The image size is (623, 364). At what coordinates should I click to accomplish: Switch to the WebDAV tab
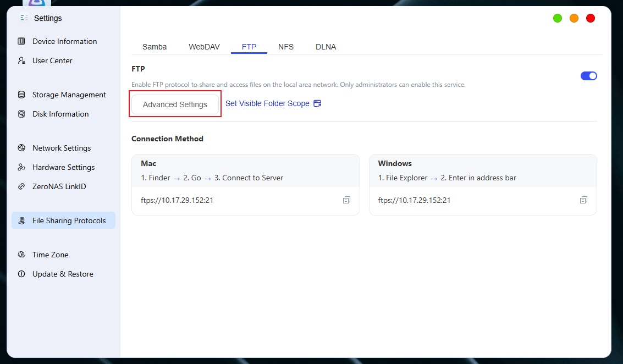coord(204,47)
